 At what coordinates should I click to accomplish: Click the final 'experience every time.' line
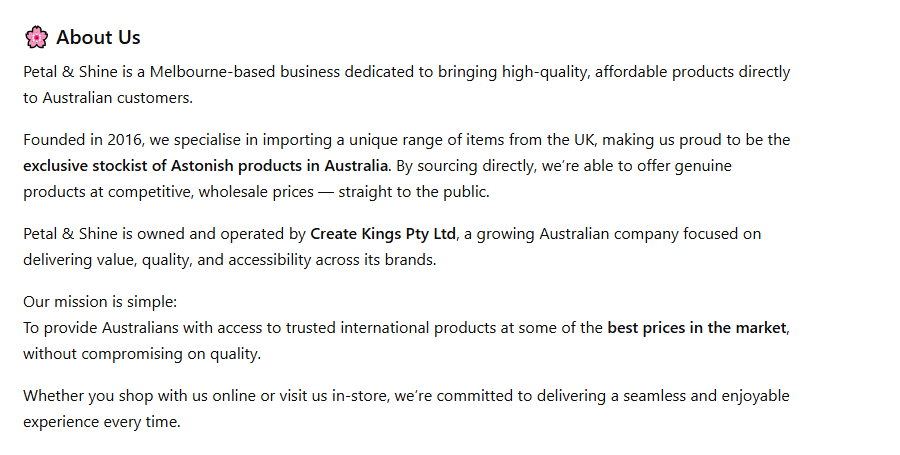point(101,422)
